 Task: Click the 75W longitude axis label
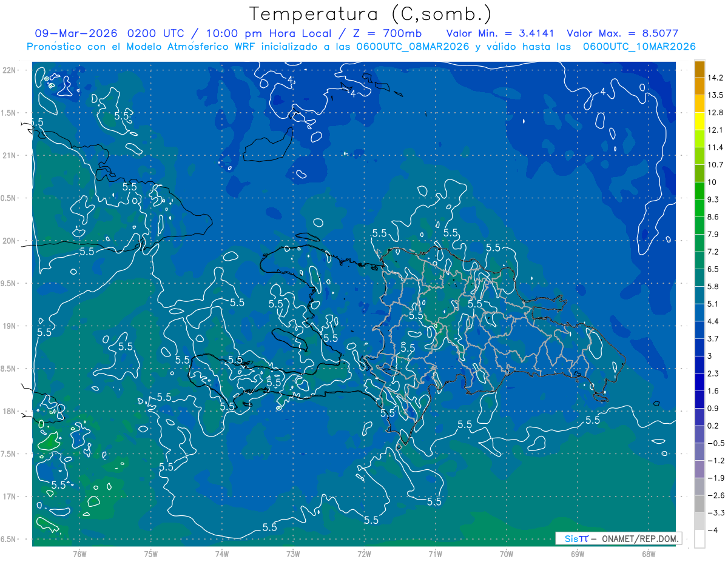point(150,554)
